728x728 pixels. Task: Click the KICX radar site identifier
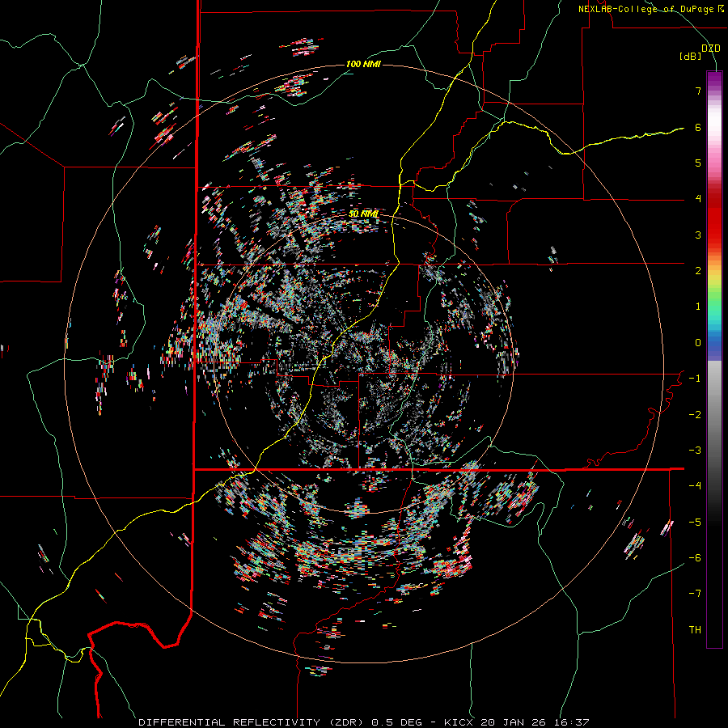[459, 722]
